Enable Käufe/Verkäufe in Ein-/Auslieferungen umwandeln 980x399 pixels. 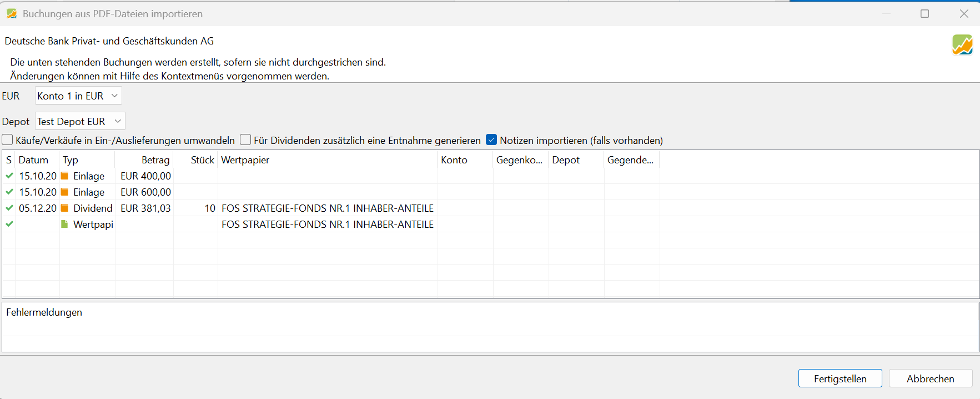(8, 140)
